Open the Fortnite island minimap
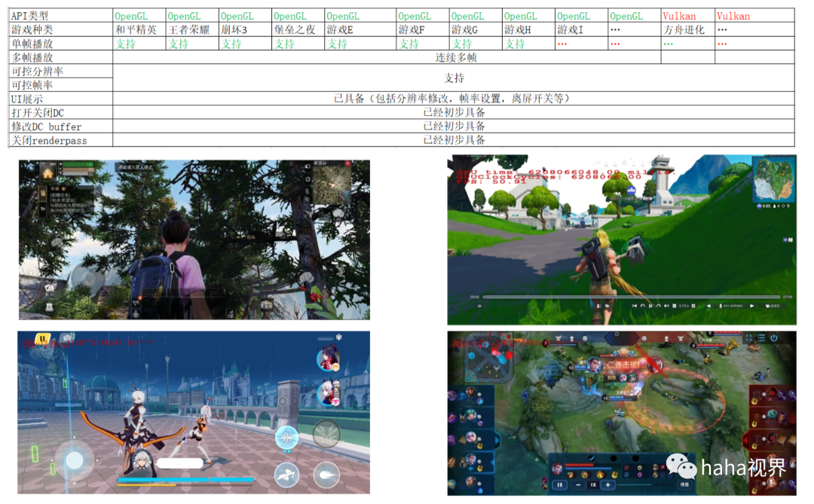 coord(773,179)
